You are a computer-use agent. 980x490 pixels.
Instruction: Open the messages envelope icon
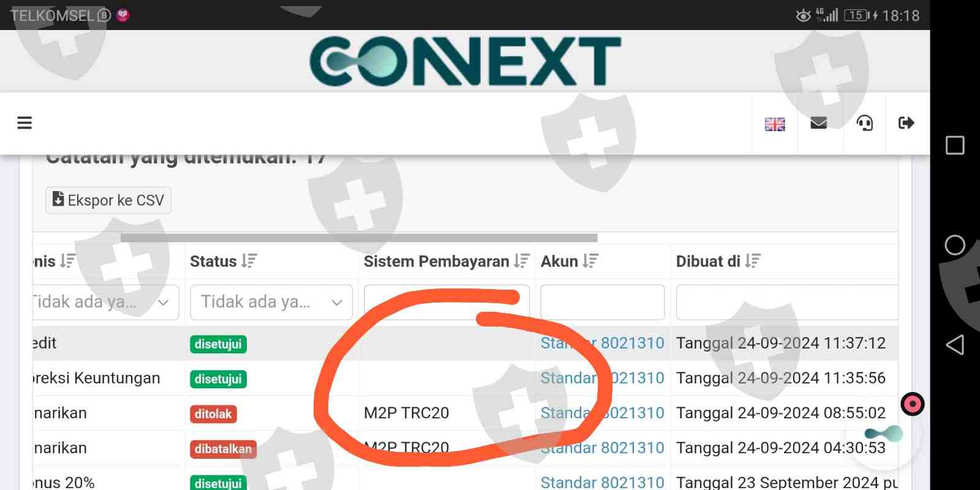pyautogui.click(x=819, y=123)
